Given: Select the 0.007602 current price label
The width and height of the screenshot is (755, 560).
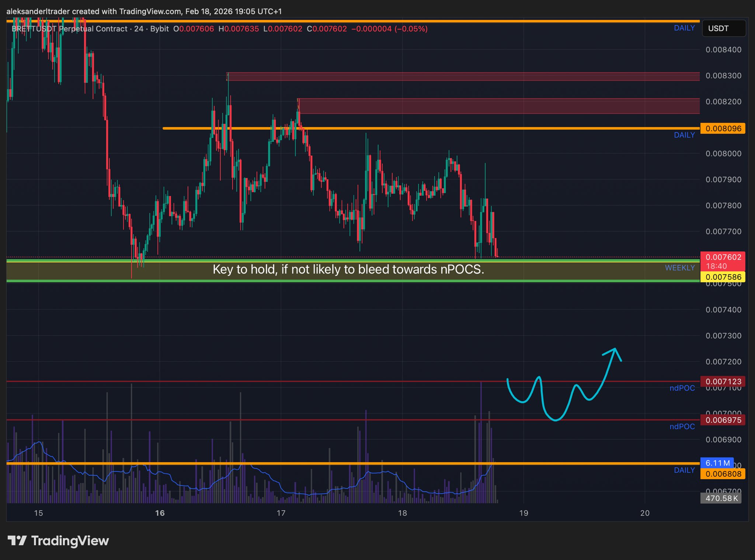Looking at the screenshot, I should 723,257.
